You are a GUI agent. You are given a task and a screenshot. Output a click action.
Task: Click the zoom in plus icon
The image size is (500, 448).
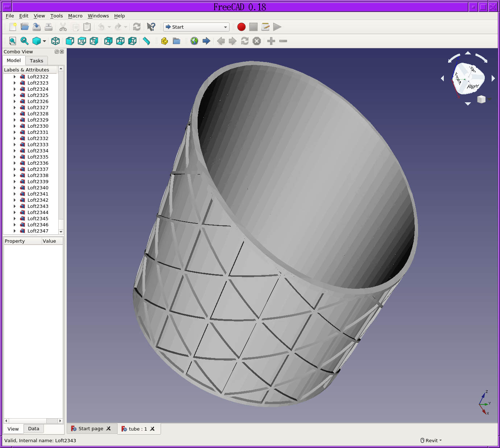click(271, 41)
